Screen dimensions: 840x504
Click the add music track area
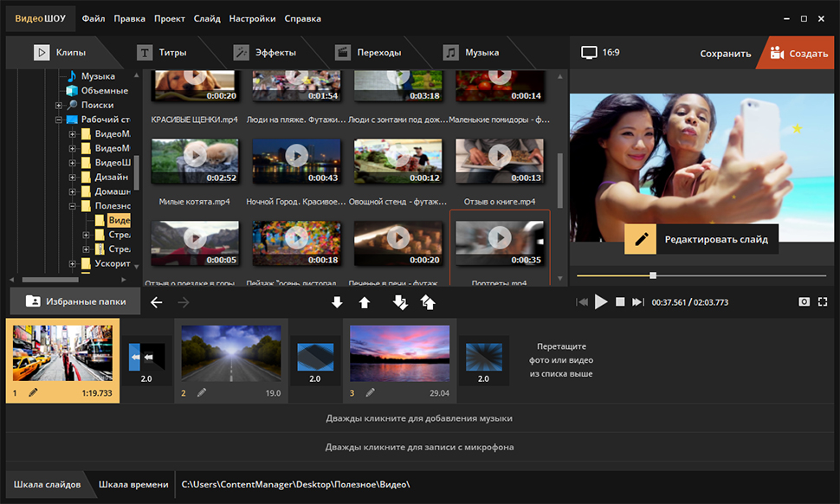coord(419,418)
